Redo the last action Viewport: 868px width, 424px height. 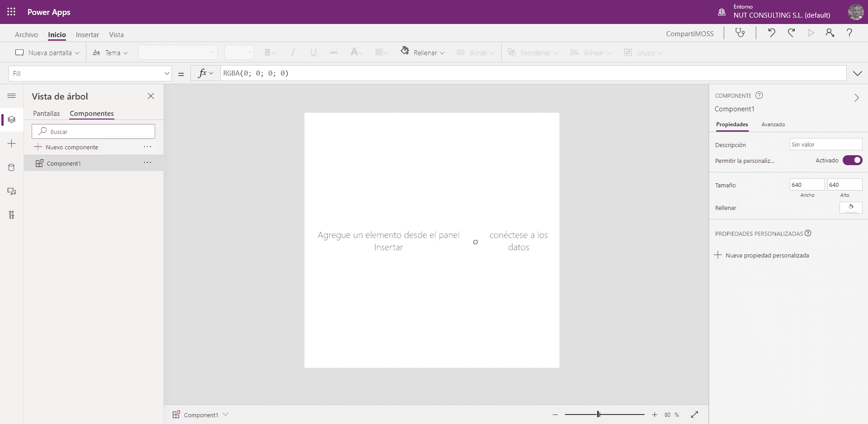(x=791, y=33)
